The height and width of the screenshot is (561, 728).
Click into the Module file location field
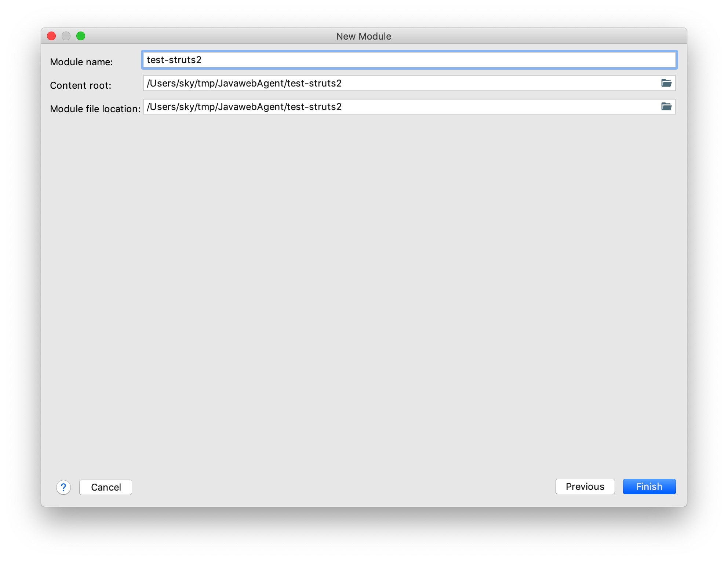tap(477, 107)
